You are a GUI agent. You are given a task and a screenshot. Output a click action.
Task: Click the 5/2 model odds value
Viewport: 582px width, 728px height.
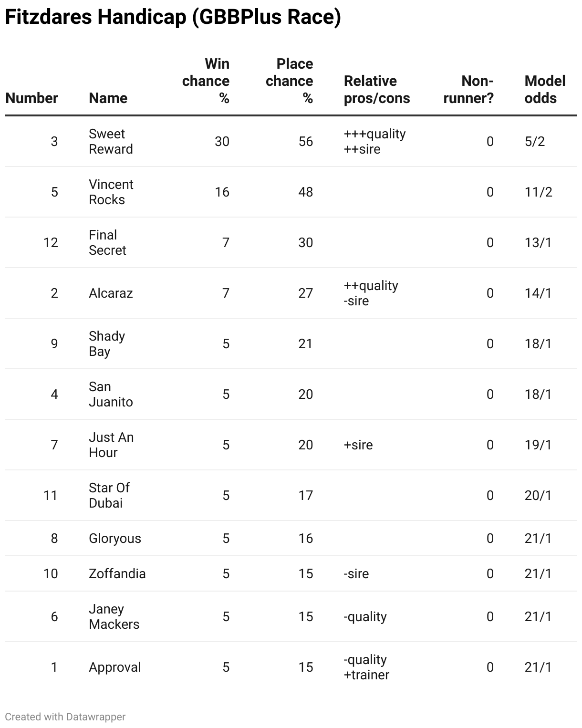(534, 141)
